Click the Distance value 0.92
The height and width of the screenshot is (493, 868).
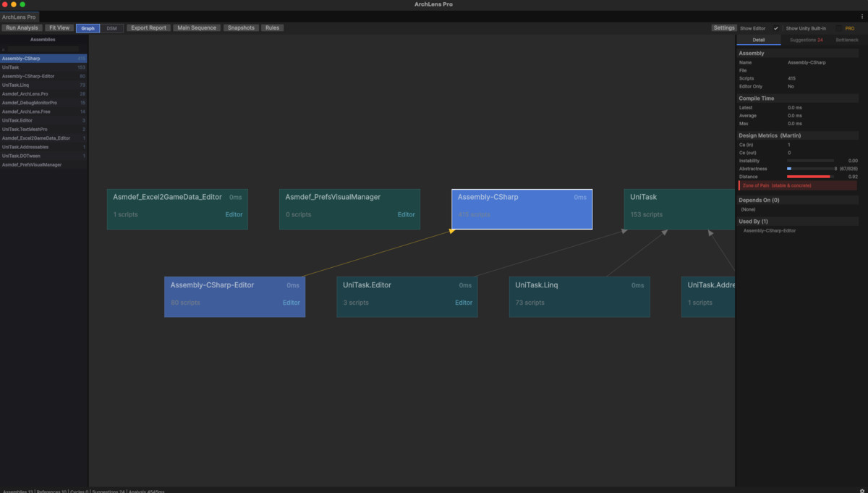853,177
